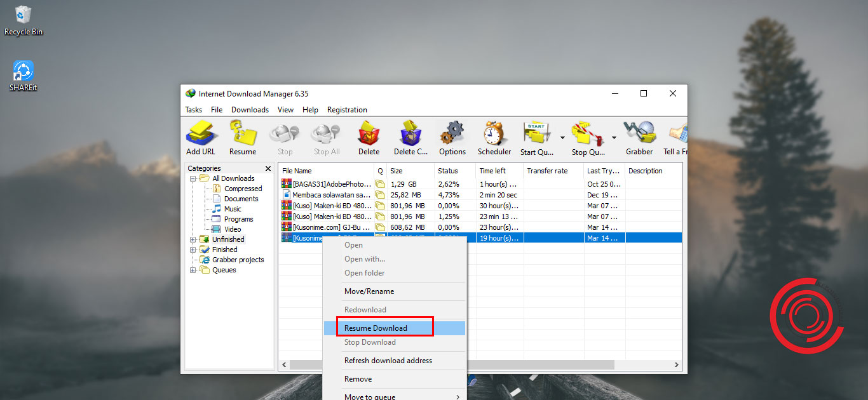Click the Add URL toolbar icon
Image resolution: width=868 pixels, height=400 pixels.
201,138
